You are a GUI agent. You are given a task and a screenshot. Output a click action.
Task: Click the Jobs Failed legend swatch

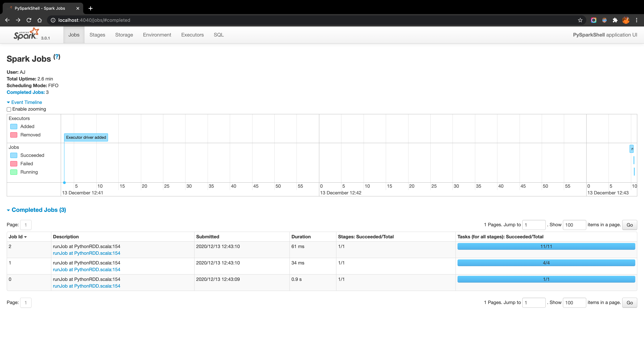coord(14,164)
